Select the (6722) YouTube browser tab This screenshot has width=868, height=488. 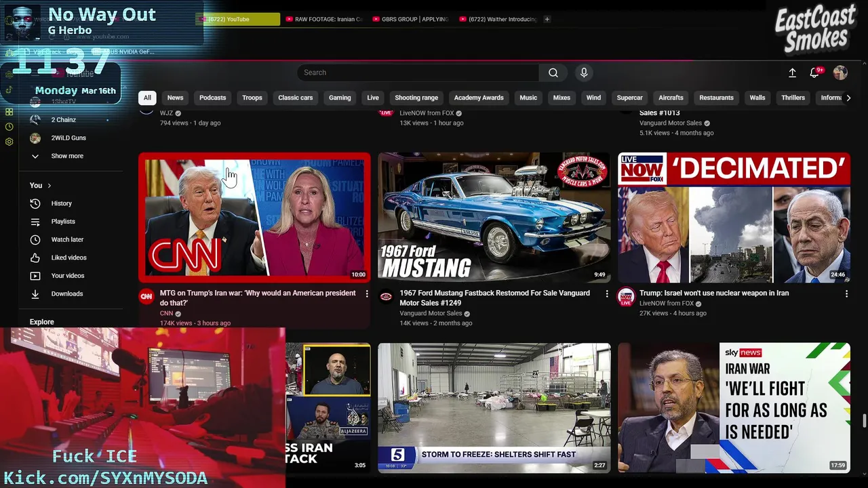pyautogui.click(x=239, y=19)
